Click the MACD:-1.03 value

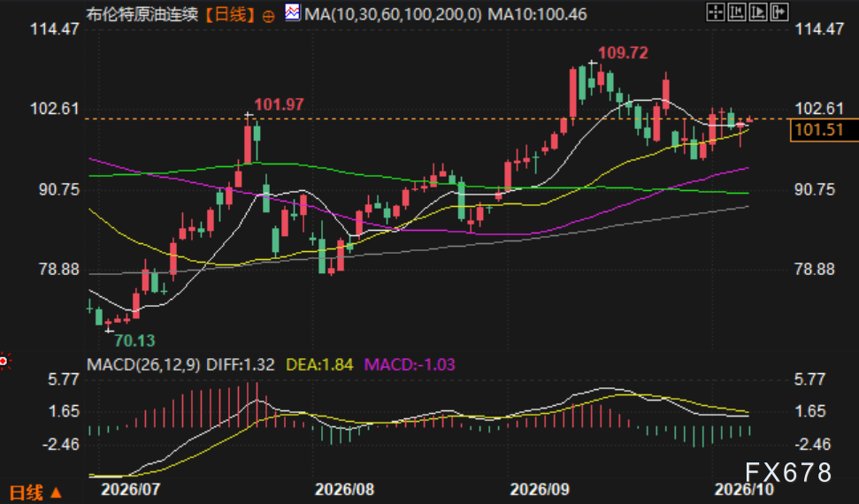410,365
